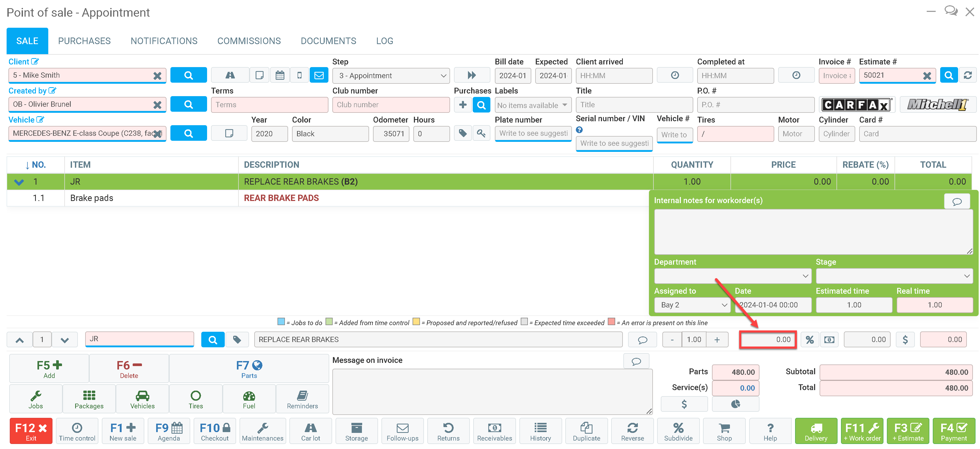
Task: Click the tag icon next to Hours field
Action: (463, 133)
